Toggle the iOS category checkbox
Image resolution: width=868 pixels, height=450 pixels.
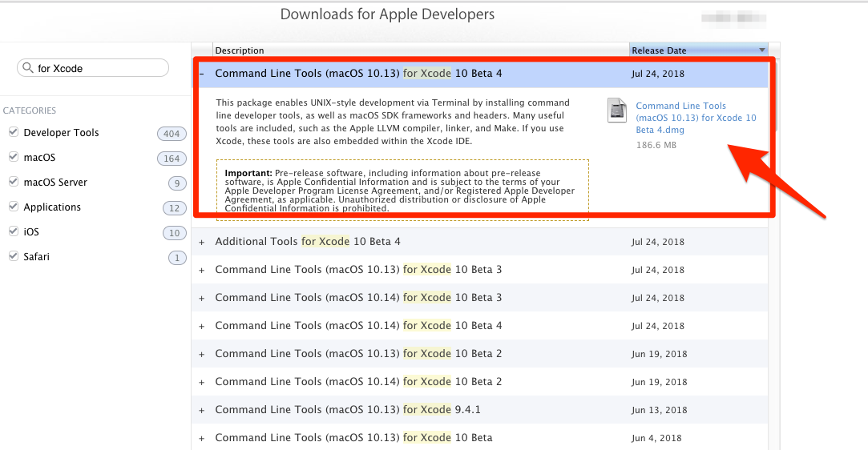(14, 231)
